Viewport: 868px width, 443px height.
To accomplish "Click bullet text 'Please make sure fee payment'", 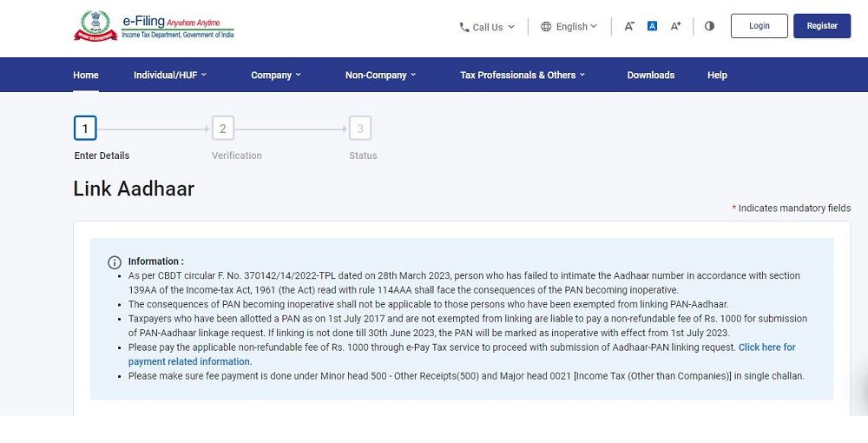I will click(x=466, y=376).
